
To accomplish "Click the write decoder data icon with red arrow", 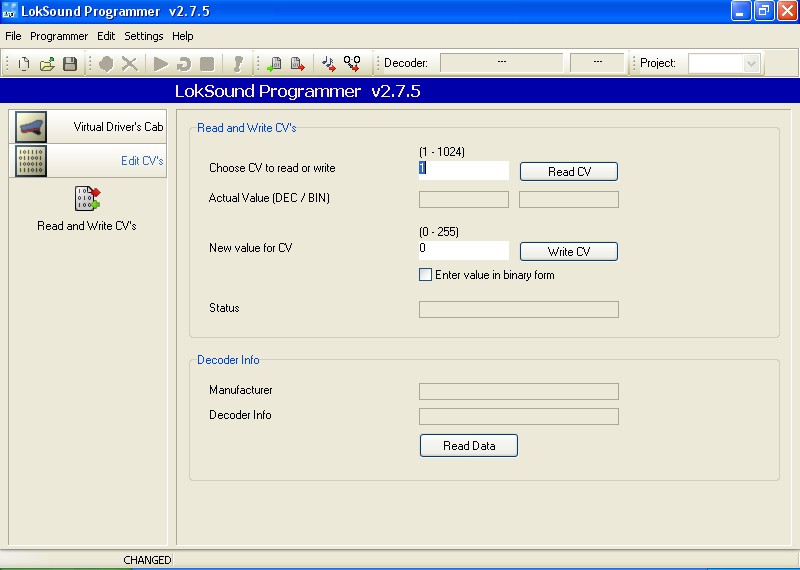I will tap(297, 64).
